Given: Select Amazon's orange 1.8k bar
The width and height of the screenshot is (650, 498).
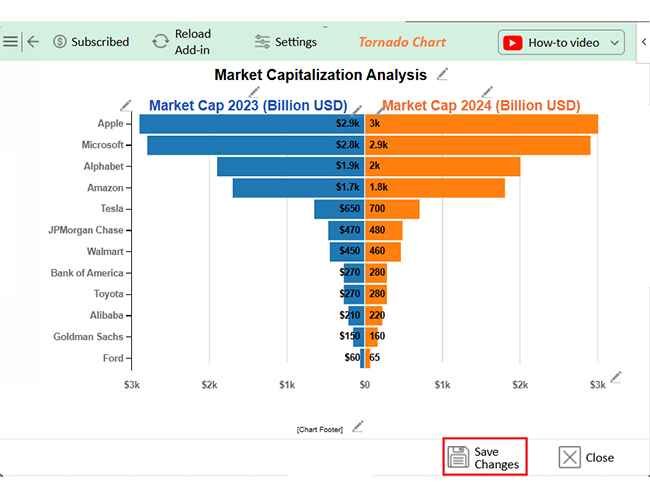Looking at the screenshot, I should [x=435, y=188].
